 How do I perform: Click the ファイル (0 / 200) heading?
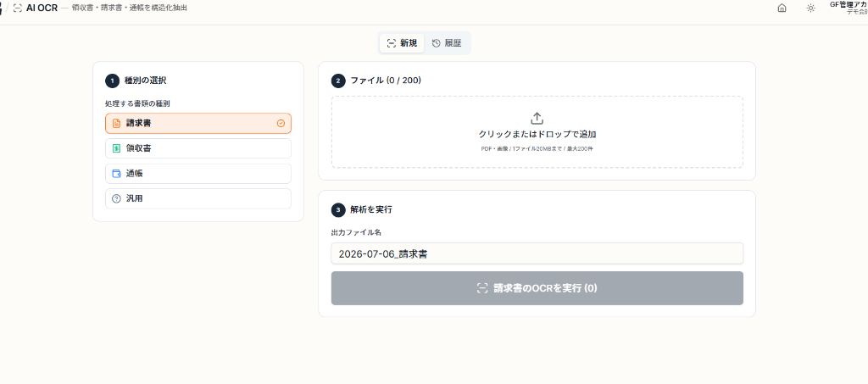(386, 81)
